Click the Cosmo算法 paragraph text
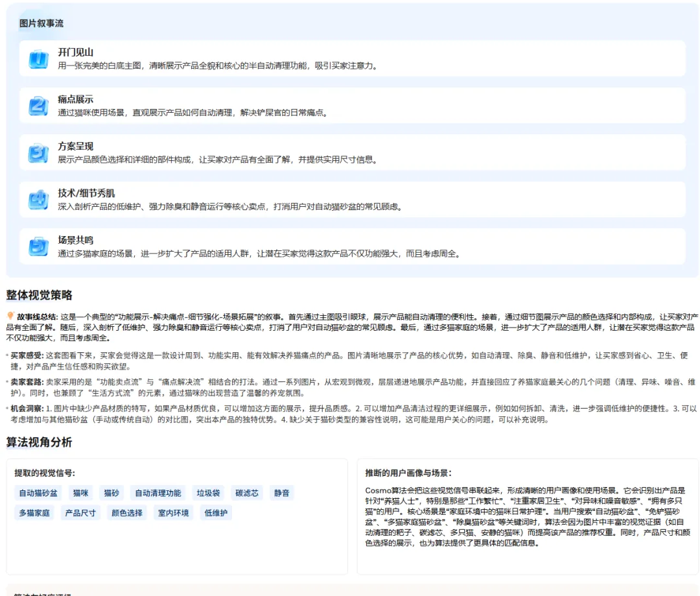The height and width of the screenshot is (596, 700). coord(528,516)
